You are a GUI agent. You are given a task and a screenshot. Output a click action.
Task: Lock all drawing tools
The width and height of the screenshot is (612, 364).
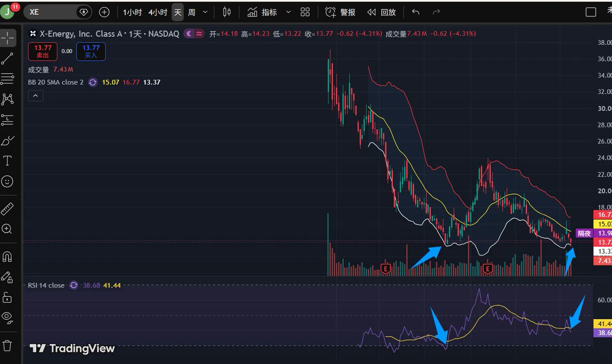[8, 297]
